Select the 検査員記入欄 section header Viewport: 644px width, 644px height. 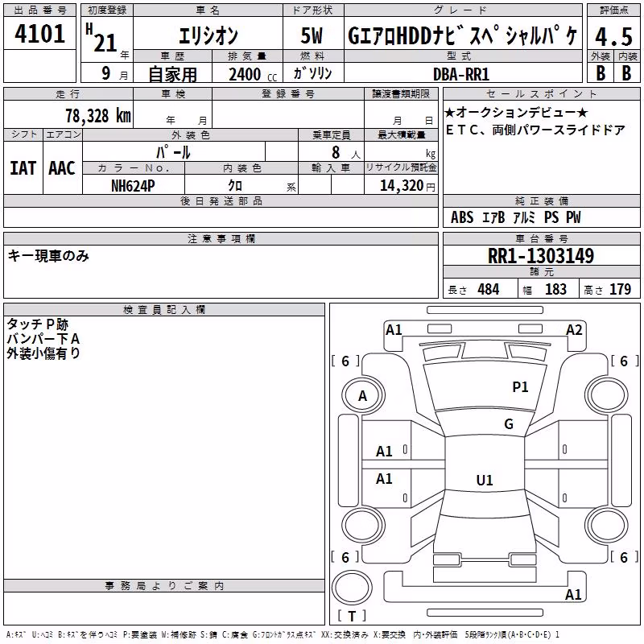(164, 310)
